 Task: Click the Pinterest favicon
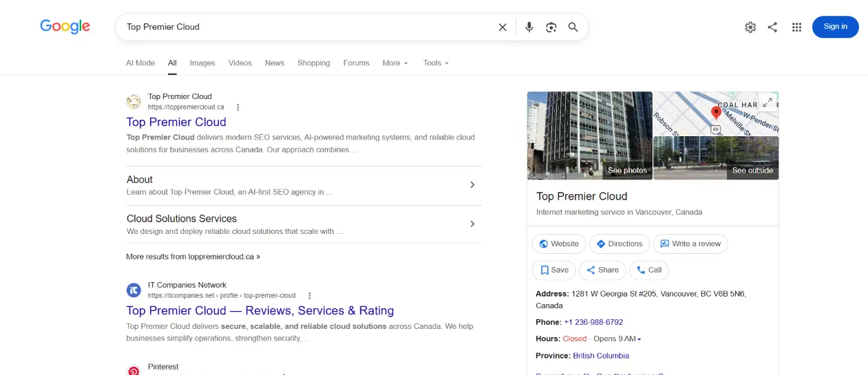coord(134,369)
